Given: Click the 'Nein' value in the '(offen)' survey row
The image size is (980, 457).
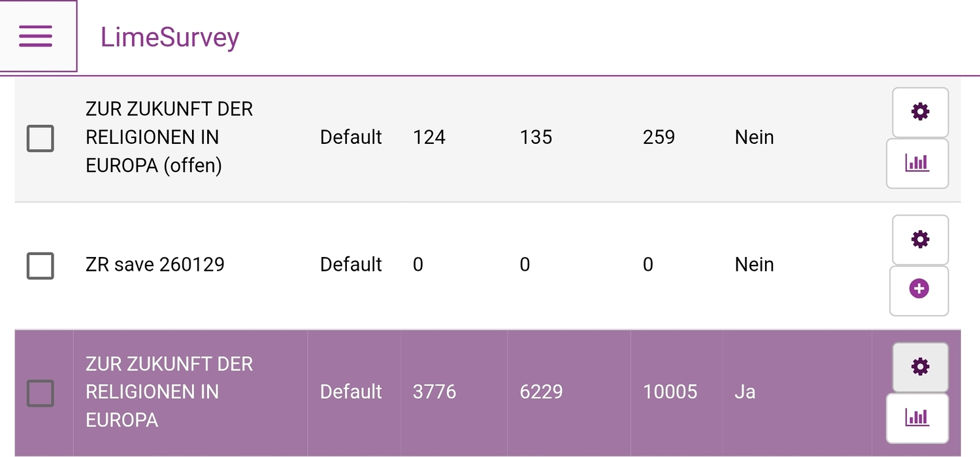Looking at the screenshot, I should point(754,137).
